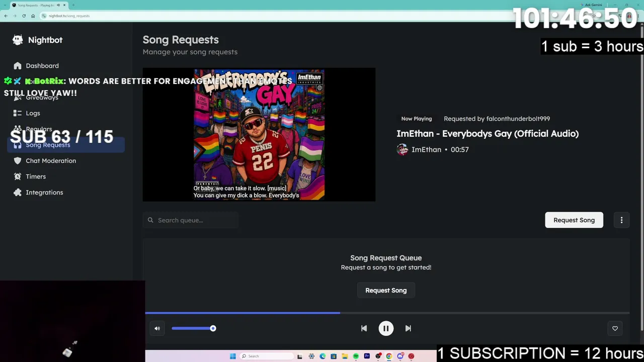The width and height of the screenshot is (644, 362).
Task: Click the Everybody's Gay video thumbnail
Action: pyautogui.click(x=259, y=135)
